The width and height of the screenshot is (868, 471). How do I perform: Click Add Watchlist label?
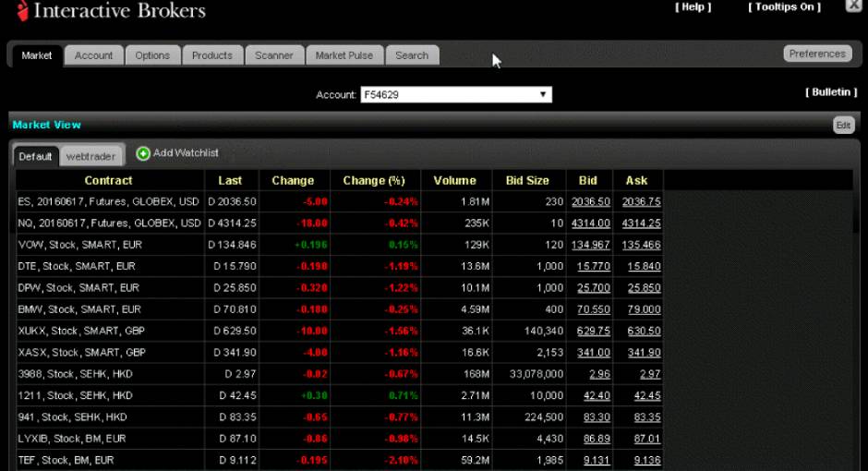pos(186,152)
